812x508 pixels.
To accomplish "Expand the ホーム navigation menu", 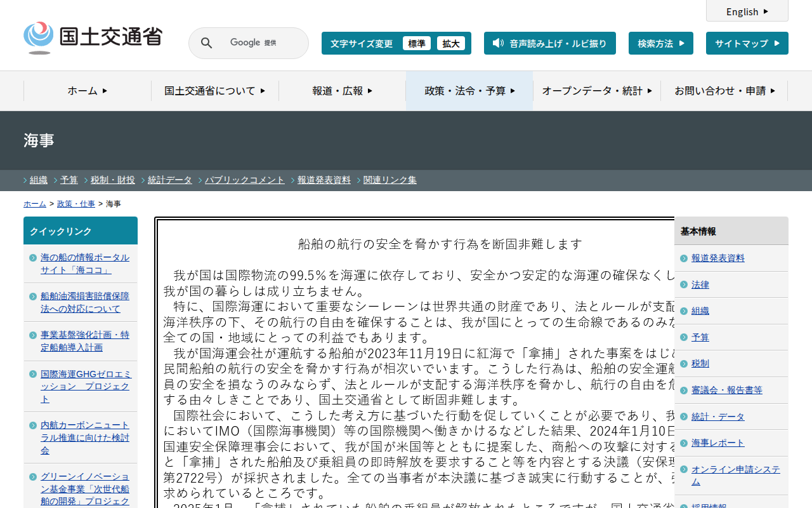I will [88, 91].
